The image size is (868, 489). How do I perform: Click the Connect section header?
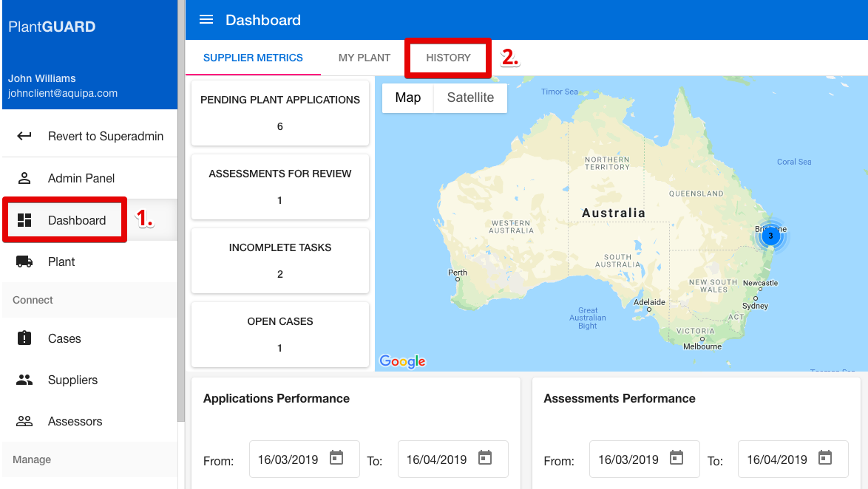pyautogui.click(x=33, y=300)
